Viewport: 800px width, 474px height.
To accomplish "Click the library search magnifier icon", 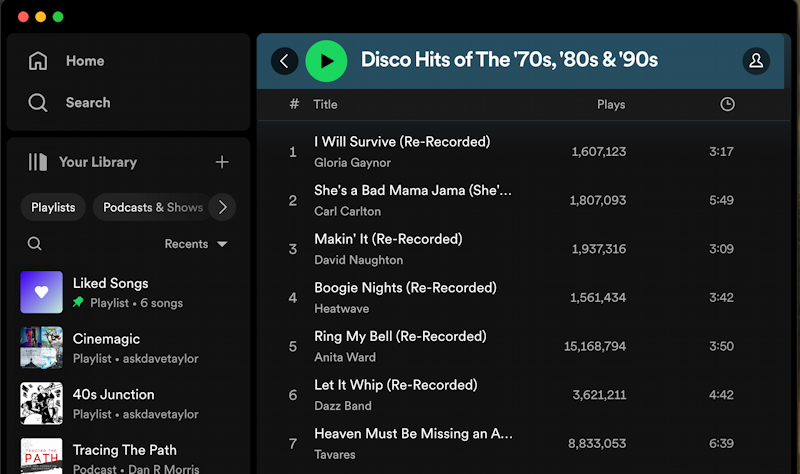I will pyautogui.click(x=34, y=243).
